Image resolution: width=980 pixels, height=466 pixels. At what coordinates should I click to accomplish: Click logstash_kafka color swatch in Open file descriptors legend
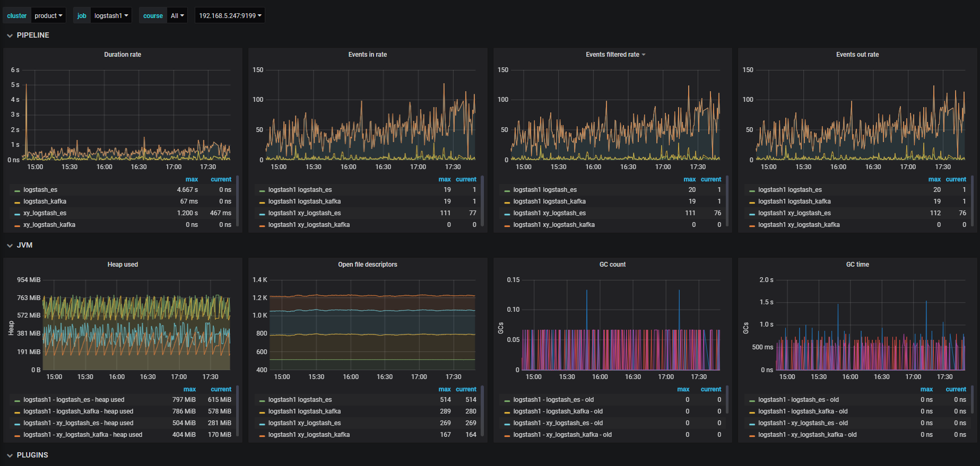click(x=262, y=412)
